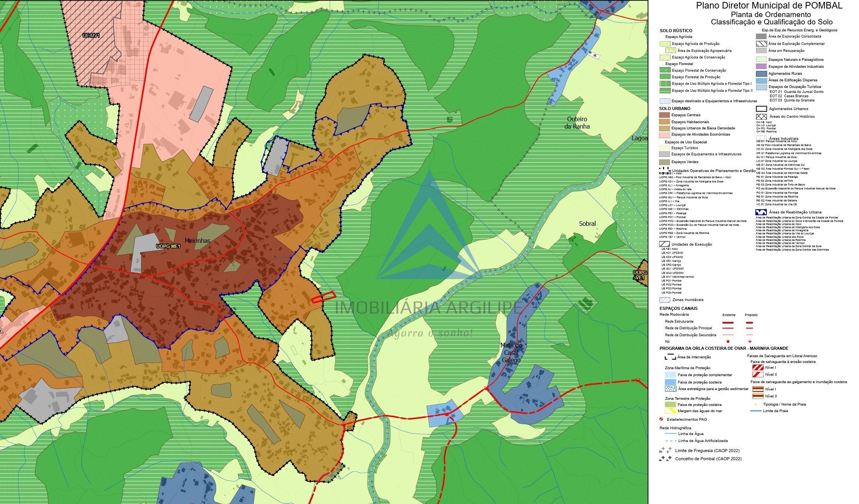Click the Meirinhas place label on map
The image size is (859, 504).
[x=197, y=241]
